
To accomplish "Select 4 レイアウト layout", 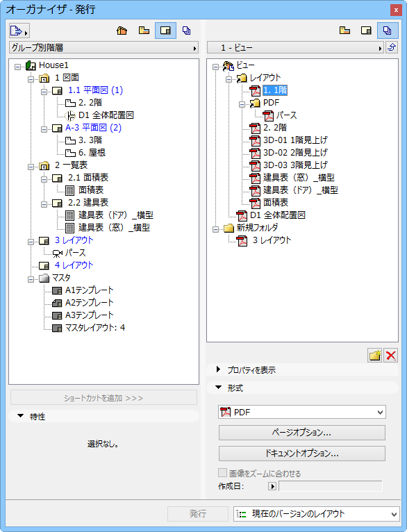I will click(74, 265).
